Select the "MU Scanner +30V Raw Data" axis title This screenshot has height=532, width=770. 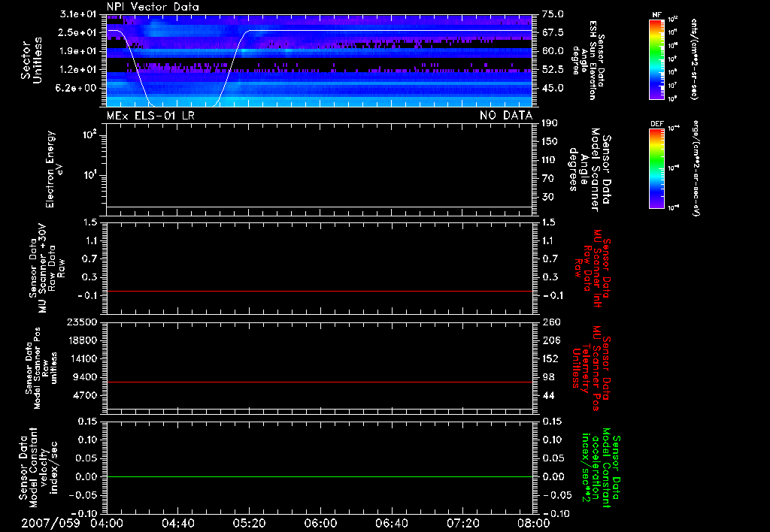[x=47, y=268]
